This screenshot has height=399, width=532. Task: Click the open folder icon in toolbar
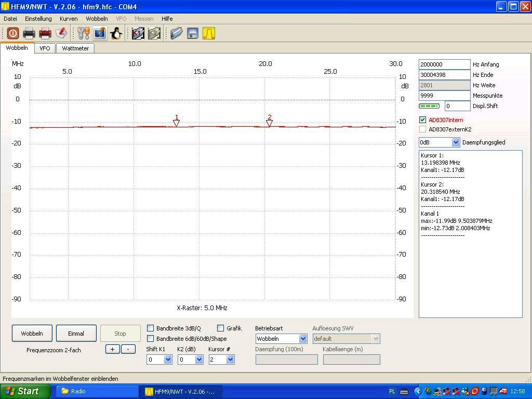pyautogui.click(x=177, y=33)
